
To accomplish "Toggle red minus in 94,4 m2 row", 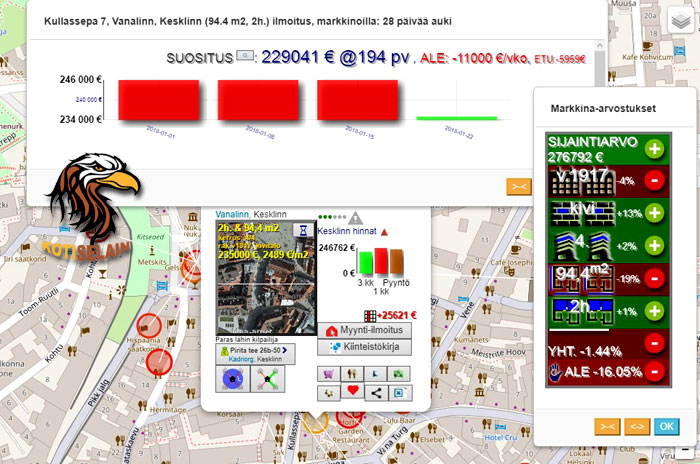I will coord(654,278).
